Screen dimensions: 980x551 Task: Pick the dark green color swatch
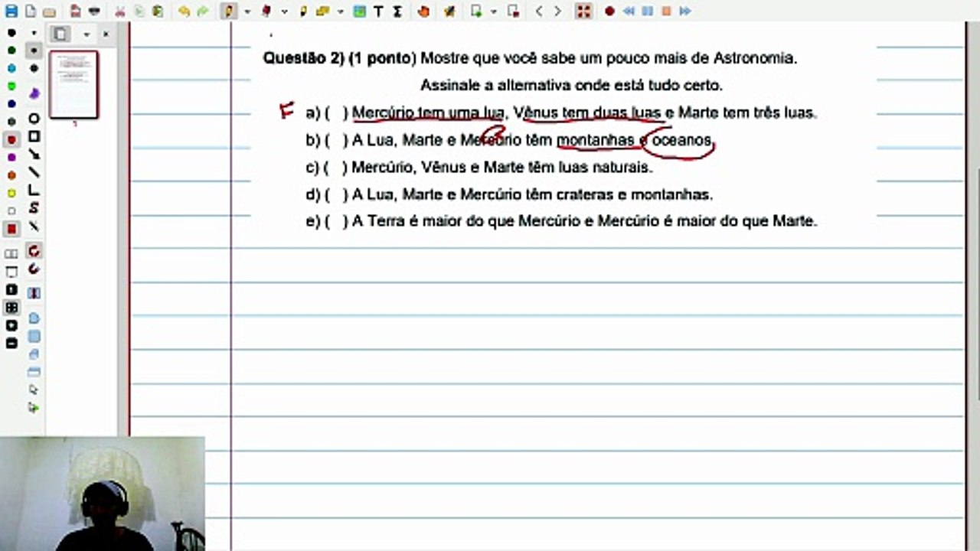tap(11, 51)
